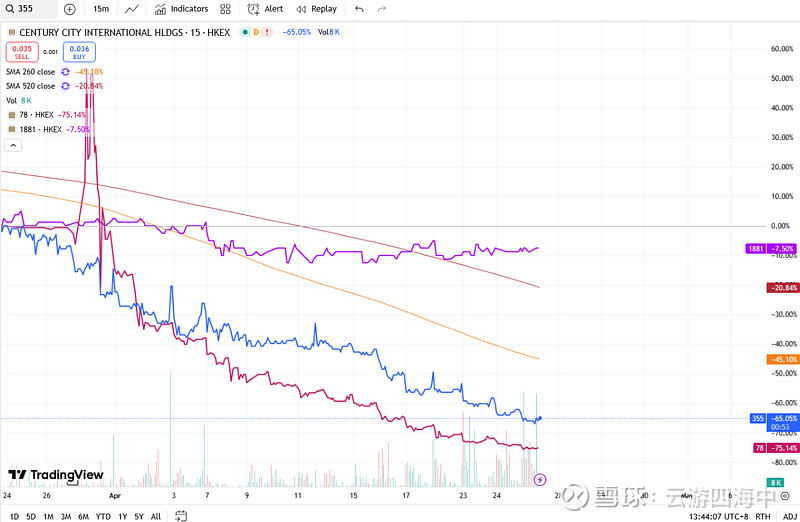The width and height of the screenshot is (800, 522).
Task: Click the 8 K volume scale label
Action: pyautogui.click(x=776, y=482)
